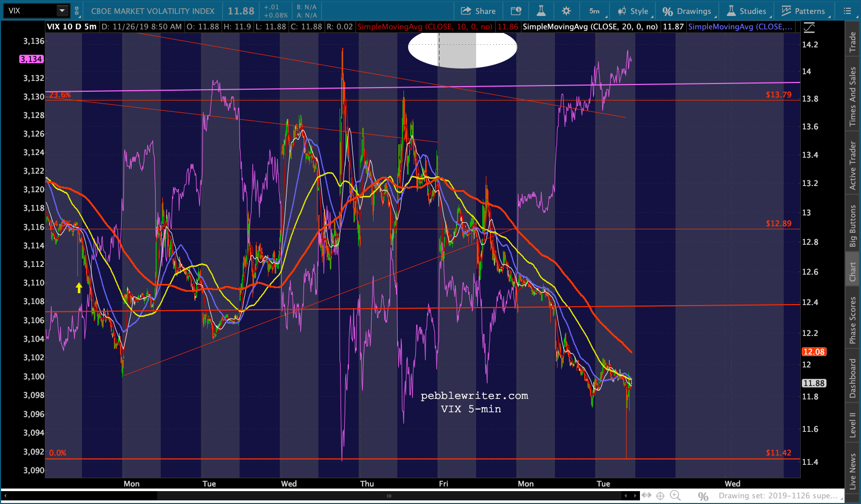Screen dimensions: 861x504
Task: Click the Share button
Action: click(478, 11)
